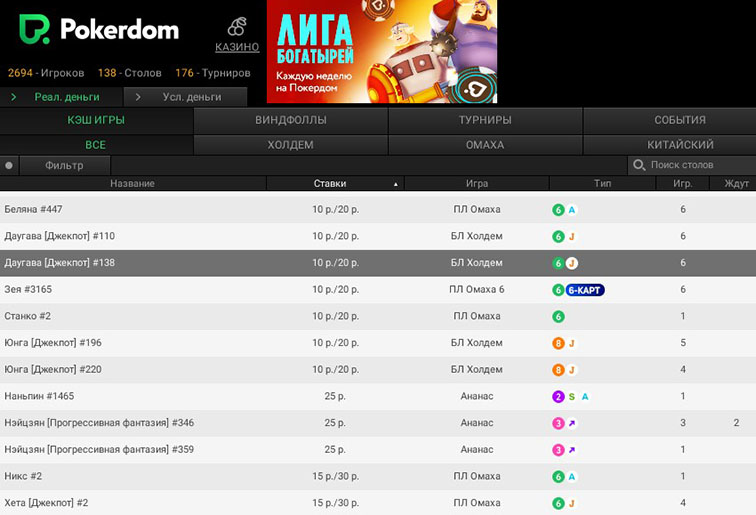Image resolution: width=756 pixels, height=515 pixels.
Task: Click the arrow badge on Нэйцзян #359
Action: click(x=572, y=450)
